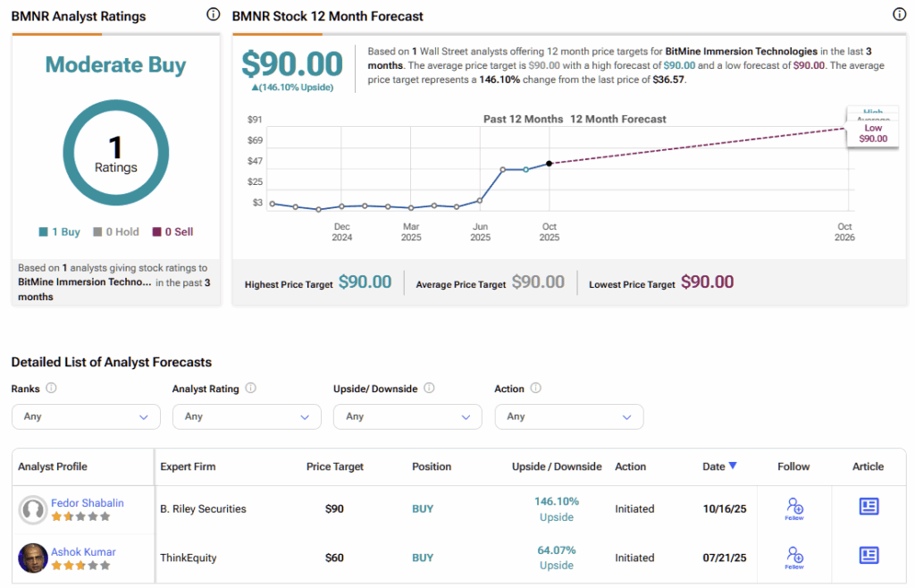Click info icon beside 12 Month Forecast title
Viewport: 915px width, 588px height.
click(899, 14)
